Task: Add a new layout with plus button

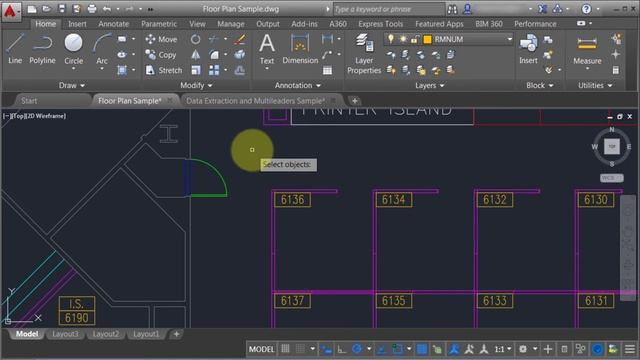Action: pos(176,334)
